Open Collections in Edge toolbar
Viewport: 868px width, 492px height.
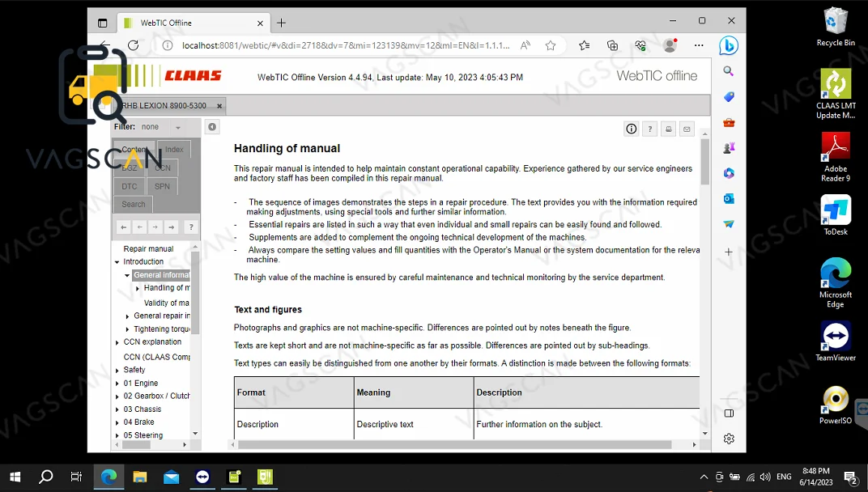pos(612,45)
